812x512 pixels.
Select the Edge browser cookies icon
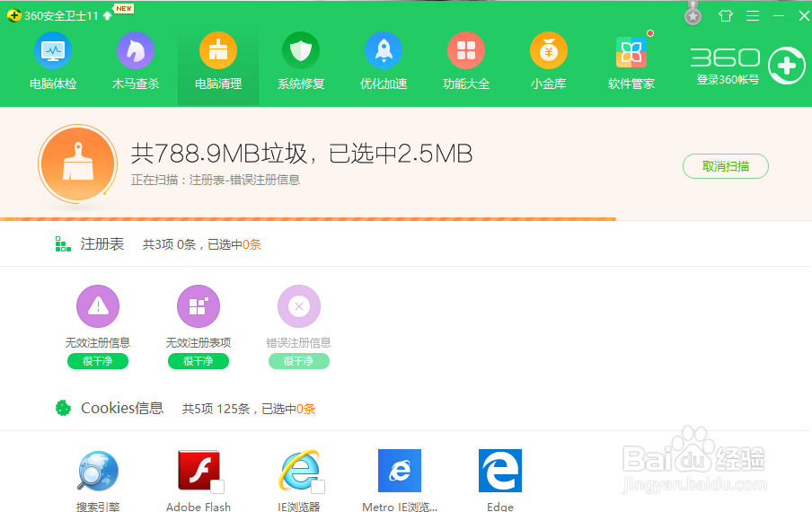500,471
